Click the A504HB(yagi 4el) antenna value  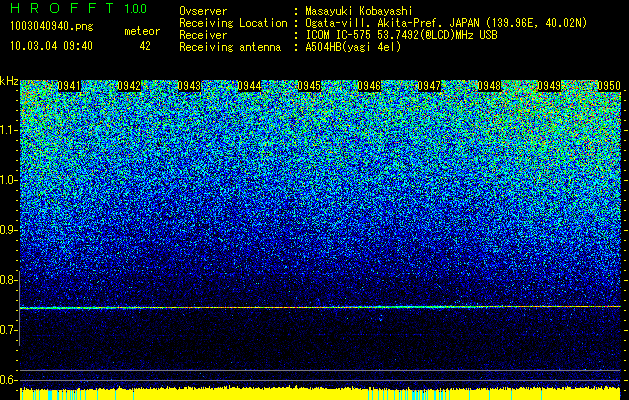pyautogui.click(x=353, y=47)
